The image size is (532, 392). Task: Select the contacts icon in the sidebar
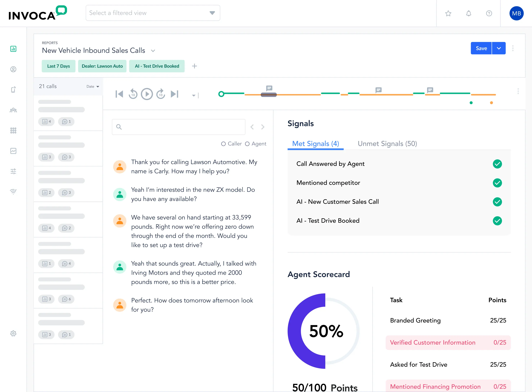[13, 69]
